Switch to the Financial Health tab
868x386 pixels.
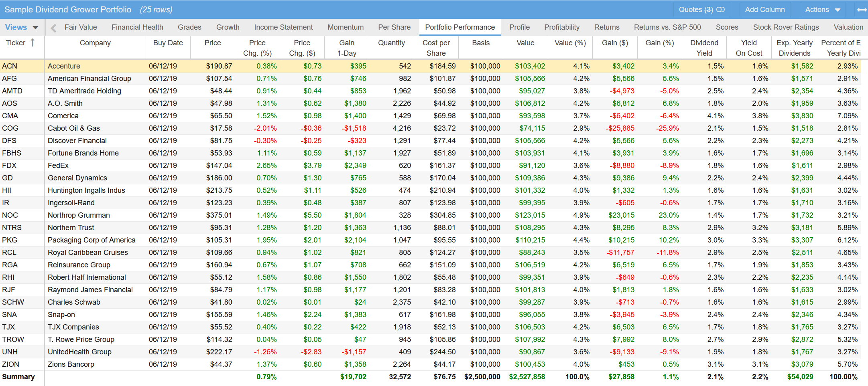137,27
